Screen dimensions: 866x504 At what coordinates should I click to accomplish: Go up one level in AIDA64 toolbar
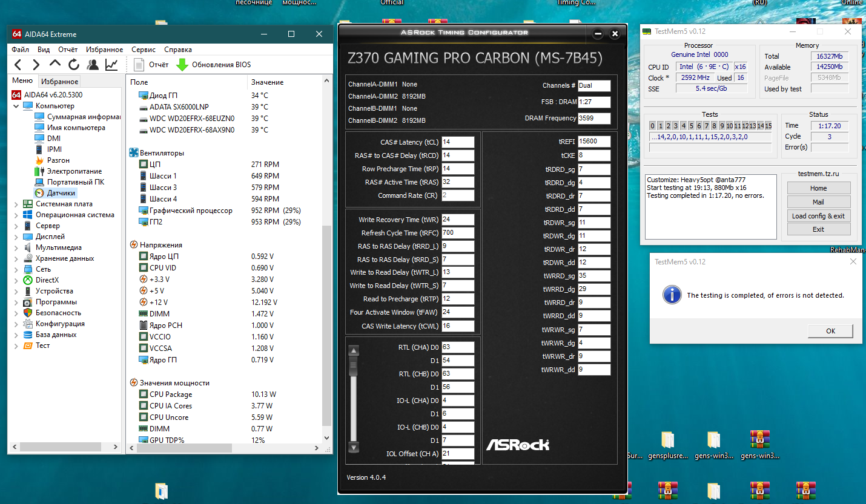(x=55, y=64)
